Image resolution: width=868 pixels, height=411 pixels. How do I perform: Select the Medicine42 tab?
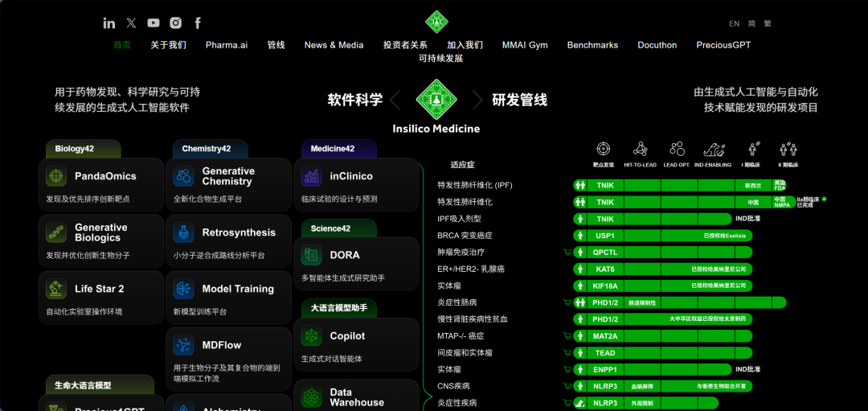[x=339, y=149]
